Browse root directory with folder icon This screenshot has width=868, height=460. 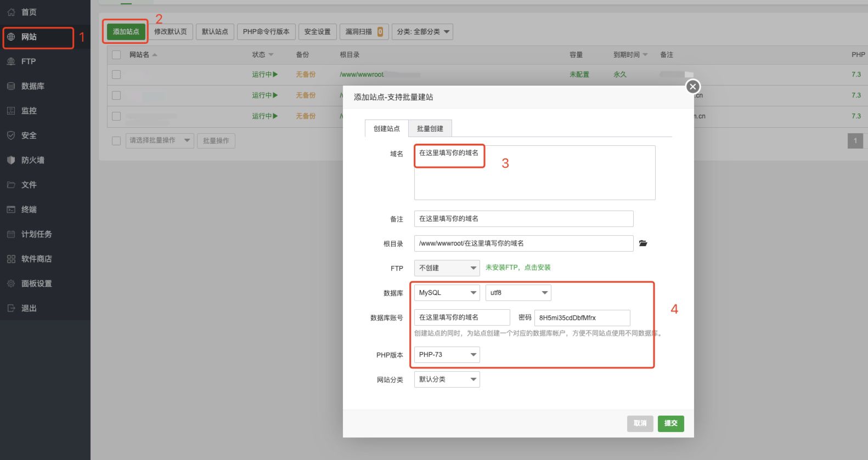(x=643, y=243)
